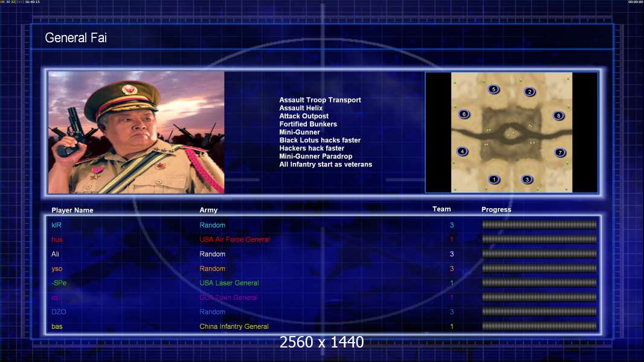Click the "Fortified Bunkers" ability line
The width and height of the screenshot is (644, 362).
[308, 124]
